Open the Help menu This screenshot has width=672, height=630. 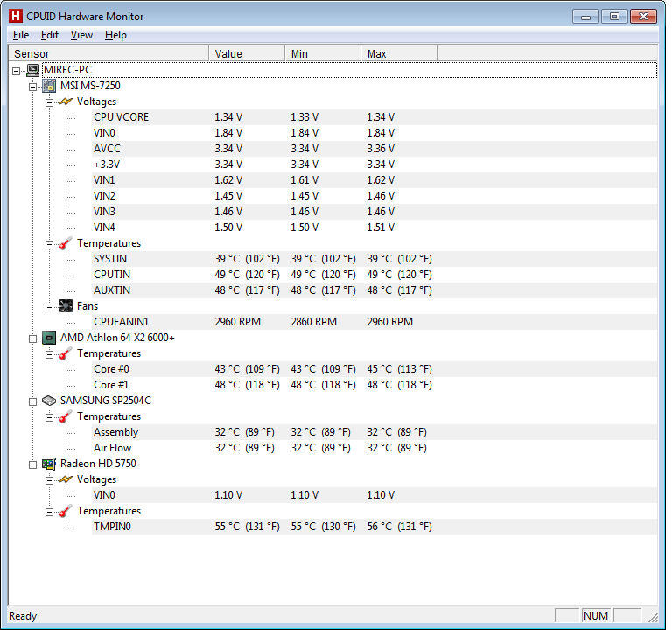pos(115,35)
